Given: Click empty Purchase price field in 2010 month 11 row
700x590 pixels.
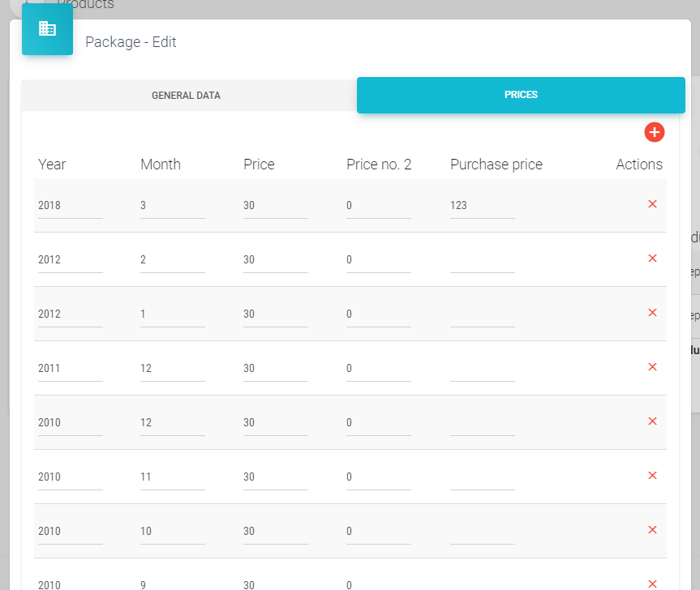Looking at the screenshot, I should click(482, 477).
